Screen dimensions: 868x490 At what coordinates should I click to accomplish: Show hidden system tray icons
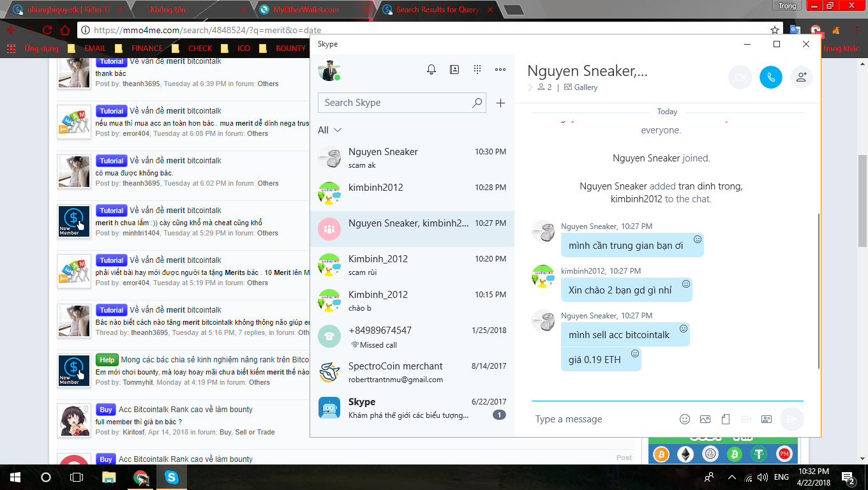pos(731,477)
